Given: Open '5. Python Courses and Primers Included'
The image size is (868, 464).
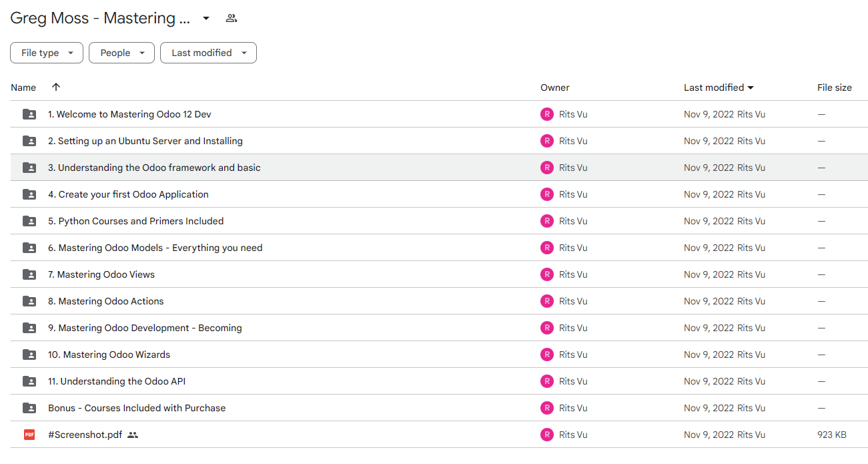Looking at the screenshot, I should [136, 221].
